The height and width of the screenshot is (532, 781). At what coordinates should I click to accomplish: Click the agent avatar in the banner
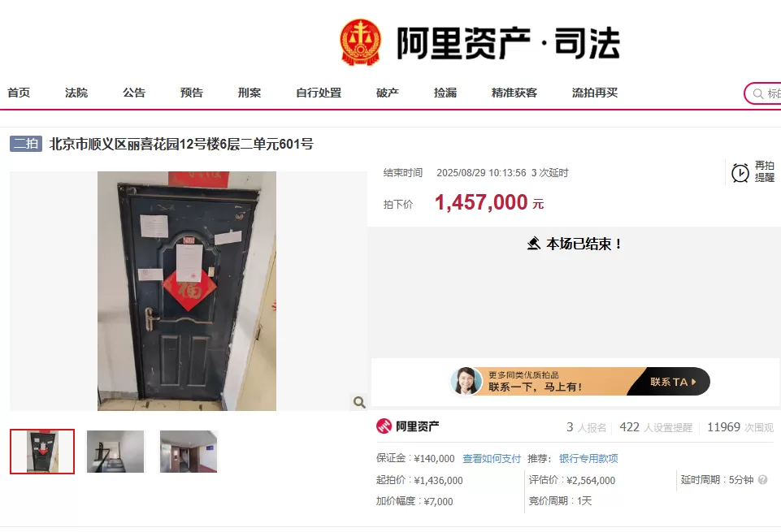click(x=466, y=381)
